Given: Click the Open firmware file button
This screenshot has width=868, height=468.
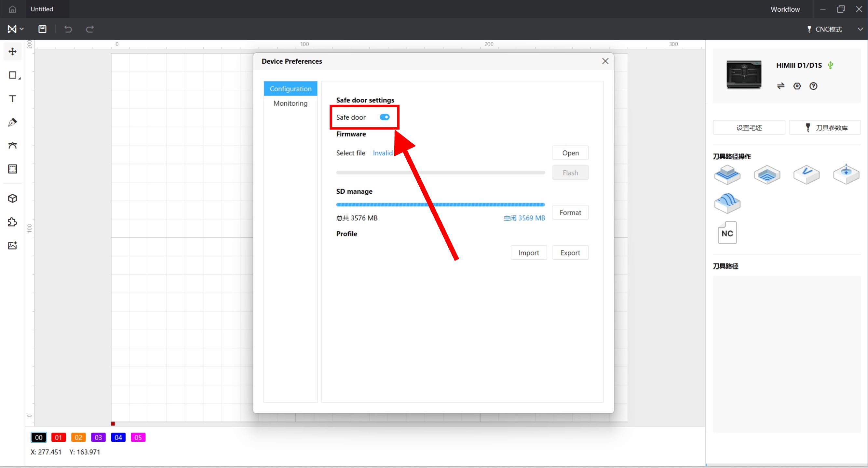Looking at the screenshot, I should point(570,153).
